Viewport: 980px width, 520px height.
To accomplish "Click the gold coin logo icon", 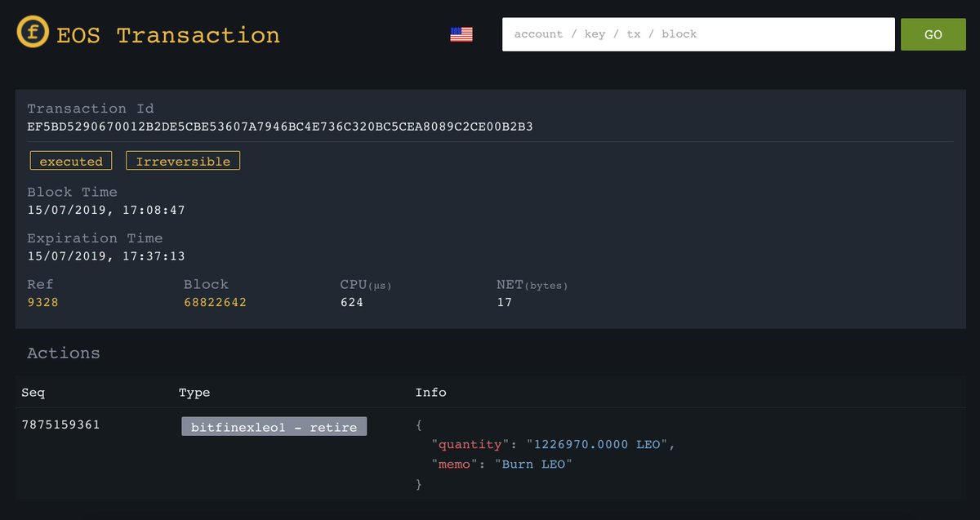I will tap(33, 33).
